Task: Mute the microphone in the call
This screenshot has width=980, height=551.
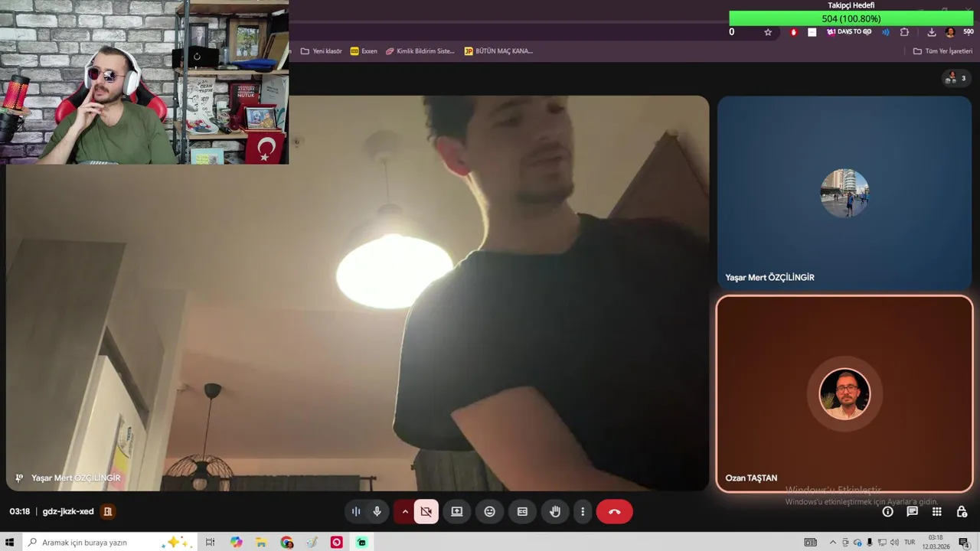Action: tap(377, 511)
